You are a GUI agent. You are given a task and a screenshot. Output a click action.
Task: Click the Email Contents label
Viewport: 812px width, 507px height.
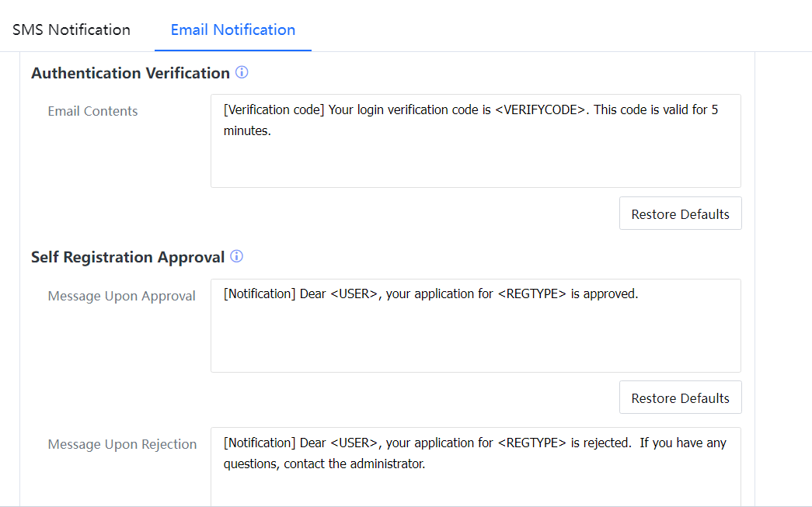pyautogui.click(x=92, y=111)
